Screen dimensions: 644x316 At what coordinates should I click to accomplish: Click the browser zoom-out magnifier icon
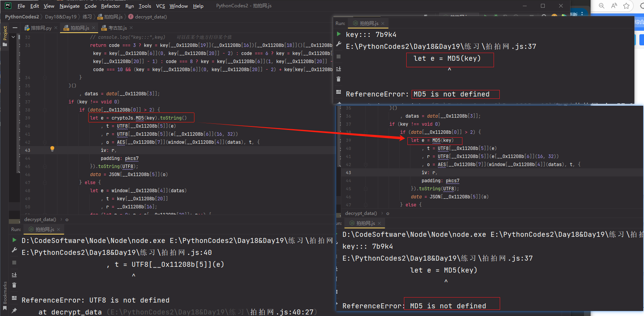[602, 6]
